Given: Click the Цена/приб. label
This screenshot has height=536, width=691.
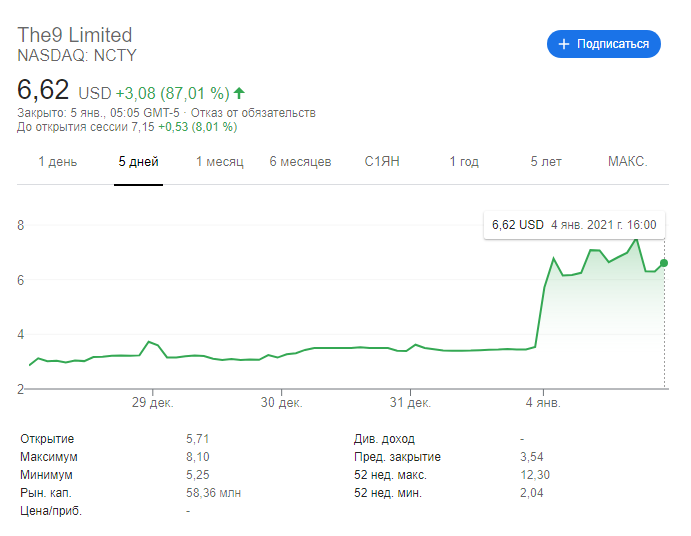Looking at the screenshot, I should (x=51, y=511).
